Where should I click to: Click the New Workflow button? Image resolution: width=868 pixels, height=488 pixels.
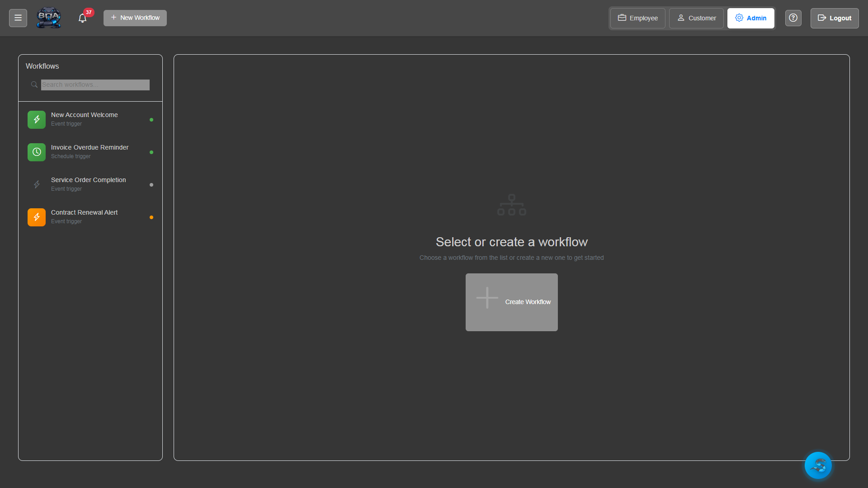pyautogui.click(x=135, y=18)
